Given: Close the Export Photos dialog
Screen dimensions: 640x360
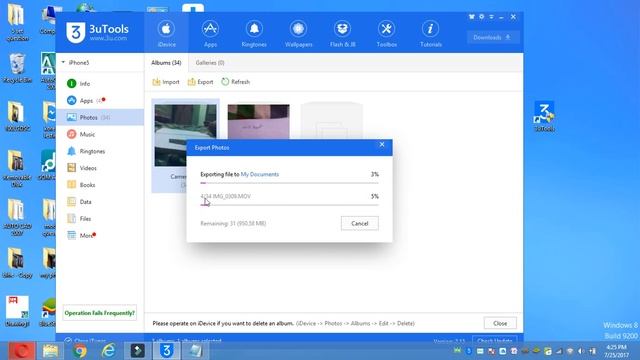Looking at the screenshot, I should (382, 144).
